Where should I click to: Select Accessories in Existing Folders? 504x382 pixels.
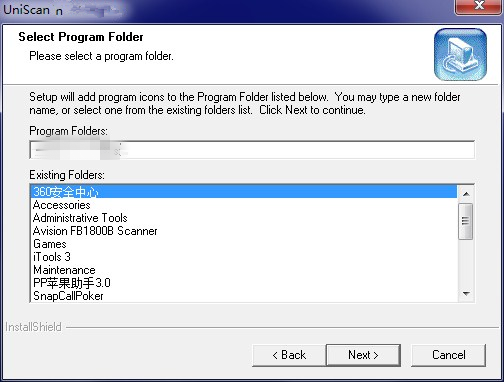[244, 205]
